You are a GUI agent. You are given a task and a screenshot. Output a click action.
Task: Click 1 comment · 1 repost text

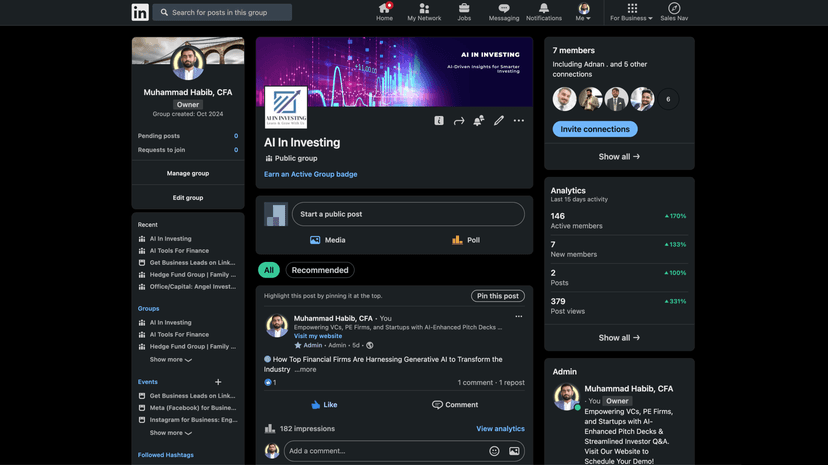click(x=491, y=383)
